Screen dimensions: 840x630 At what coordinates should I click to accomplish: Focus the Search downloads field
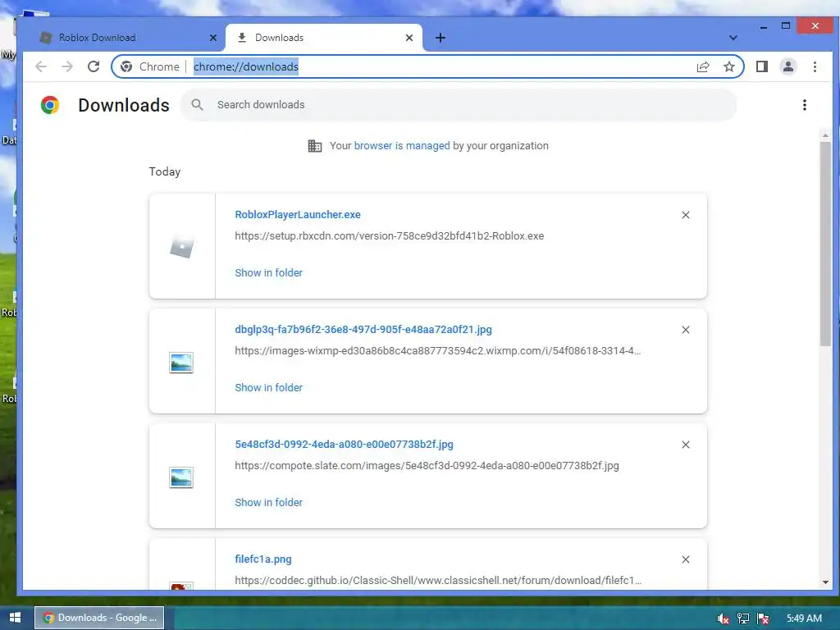tap(459, 105)
